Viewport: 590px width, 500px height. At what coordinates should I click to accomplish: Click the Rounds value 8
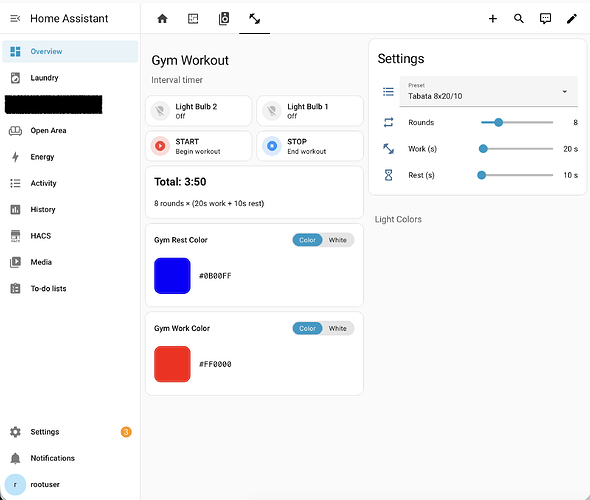575,123
